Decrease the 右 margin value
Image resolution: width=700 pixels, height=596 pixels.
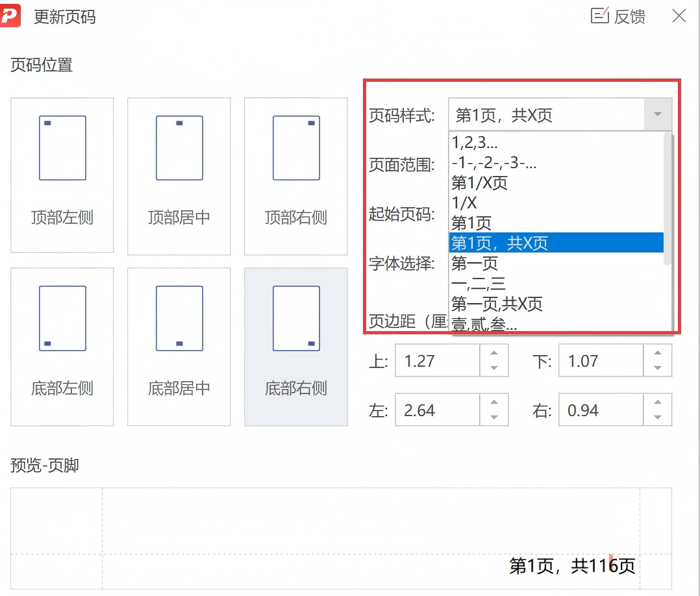[x=658, y=417]
